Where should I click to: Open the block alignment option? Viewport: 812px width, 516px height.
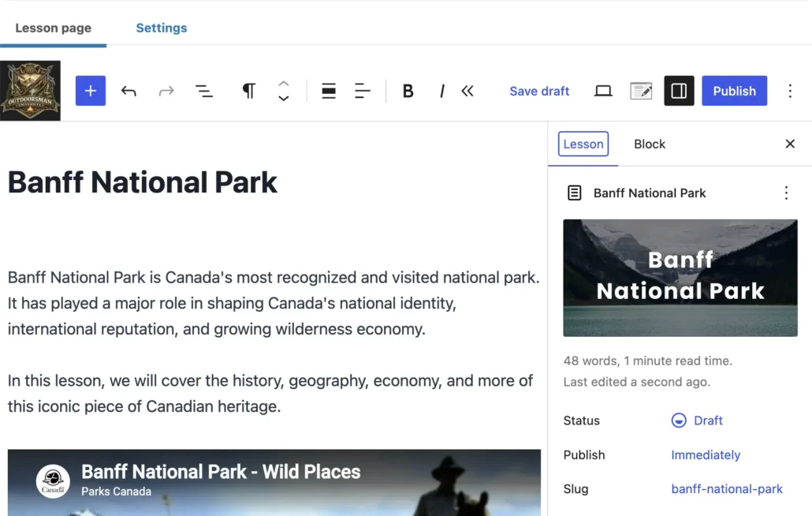click(x=328, y=92)
